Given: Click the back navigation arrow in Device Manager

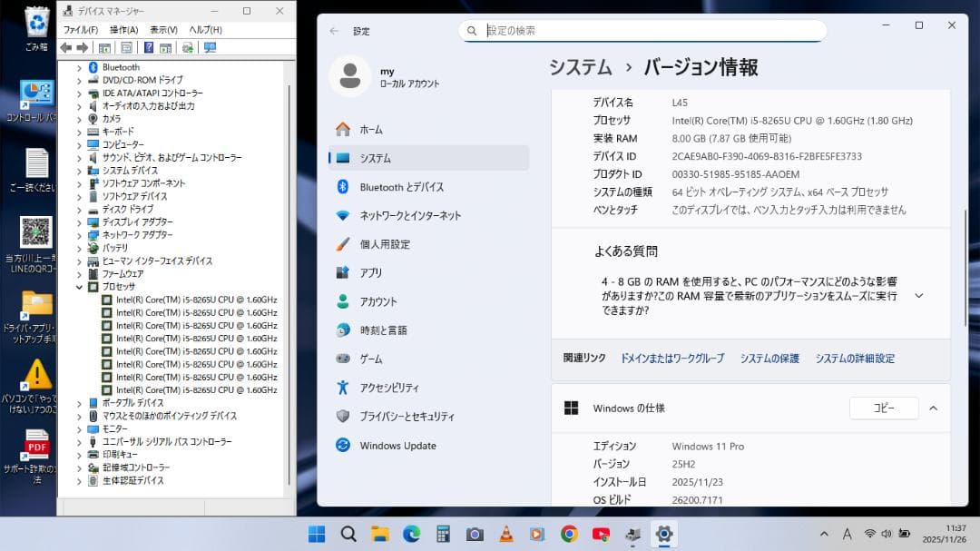Looking at the screenshot, I should tap(67, 47).
